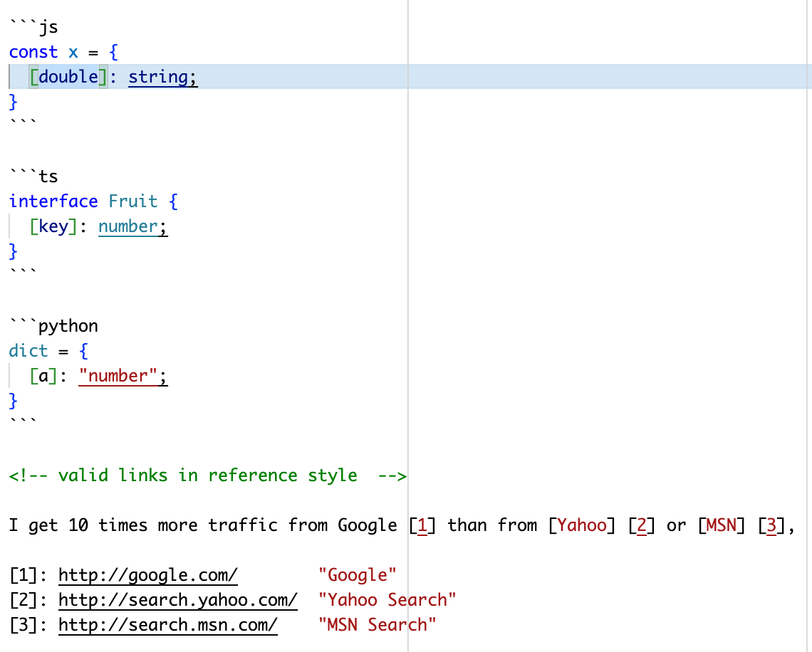Click the number link in the Fruit interface
Viewport: 812px width, 652px height.
(x=131, y=226)
